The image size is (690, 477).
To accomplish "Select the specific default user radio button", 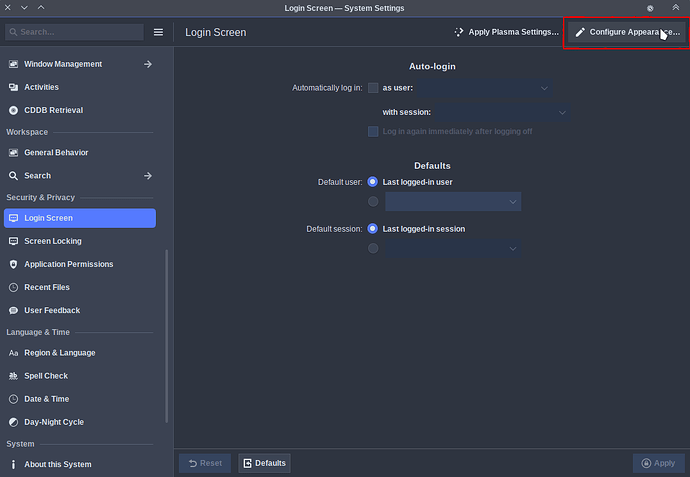I will [373, 202].
